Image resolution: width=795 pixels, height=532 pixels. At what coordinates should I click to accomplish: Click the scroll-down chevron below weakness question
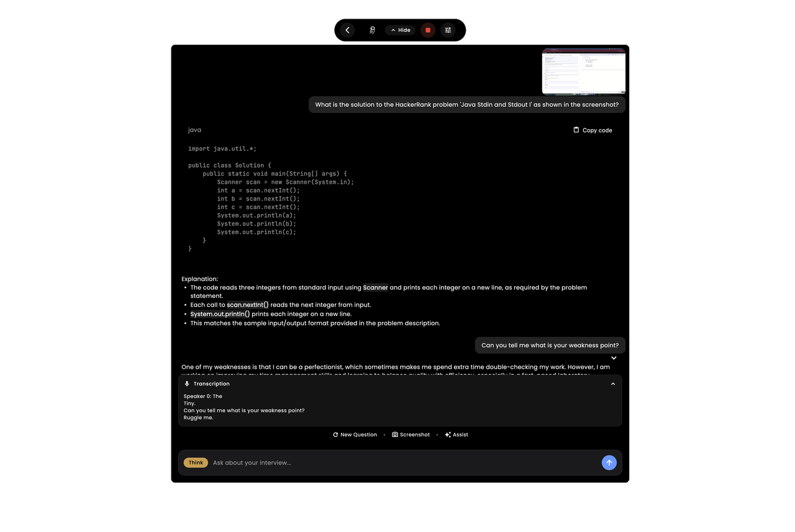[x=614, y=358]
